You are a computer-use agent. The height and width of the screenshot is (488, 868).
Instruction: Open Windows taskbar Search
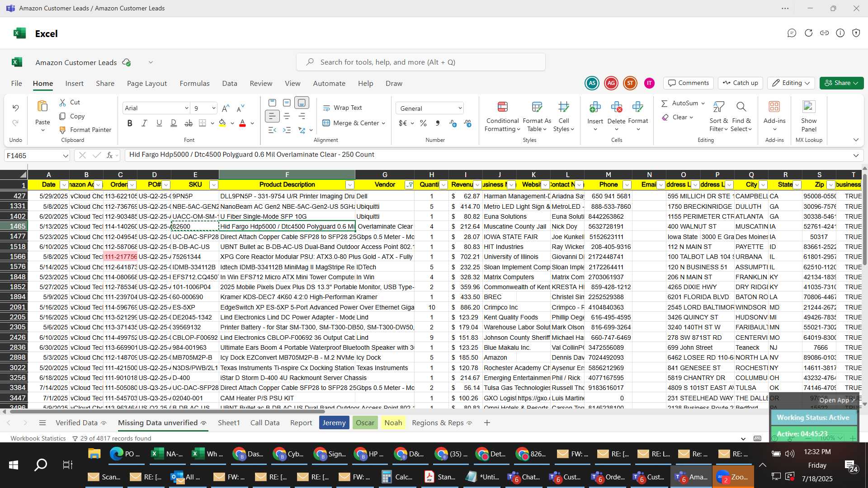41,465
